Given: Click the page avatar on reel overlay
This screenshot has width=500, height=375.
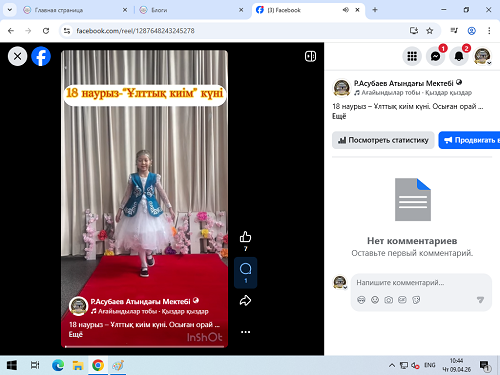Looking at the screenshot, I should pos(78,306).
